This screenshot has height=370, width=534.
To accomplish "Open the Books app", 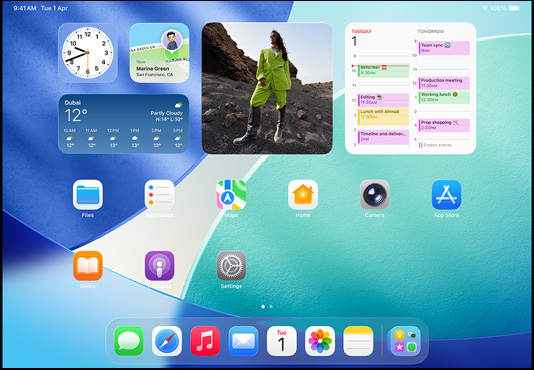I will [88, 266].
